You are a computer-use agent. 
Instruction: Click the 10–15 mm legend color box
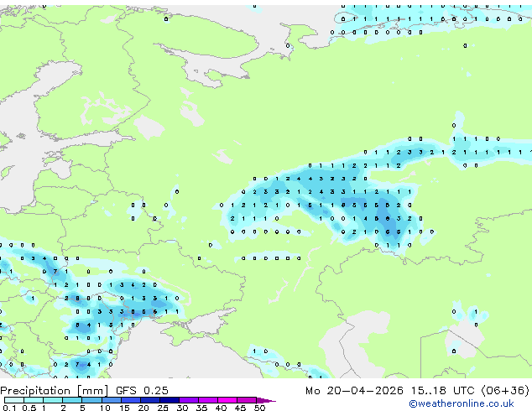111,400
